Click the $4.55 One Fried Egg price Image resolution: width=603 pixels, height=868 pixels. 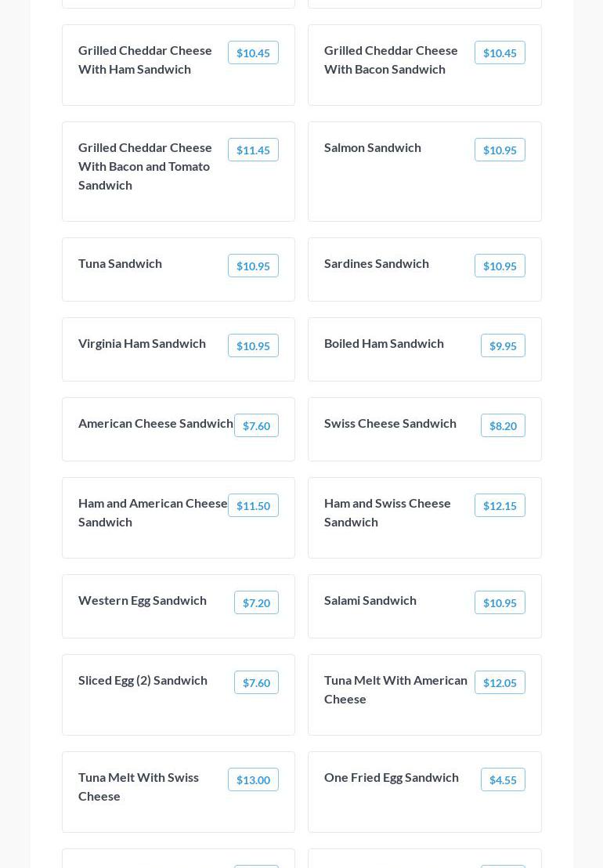(x=503, y=779)
